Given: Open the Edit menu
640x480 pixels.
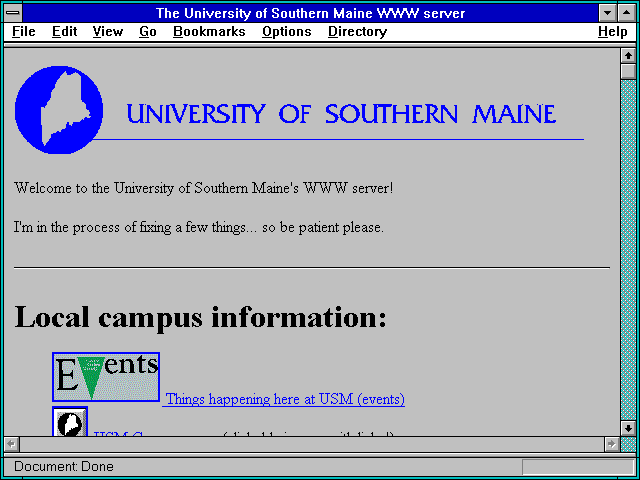Looking at the screenshot, I should [64, 32].
